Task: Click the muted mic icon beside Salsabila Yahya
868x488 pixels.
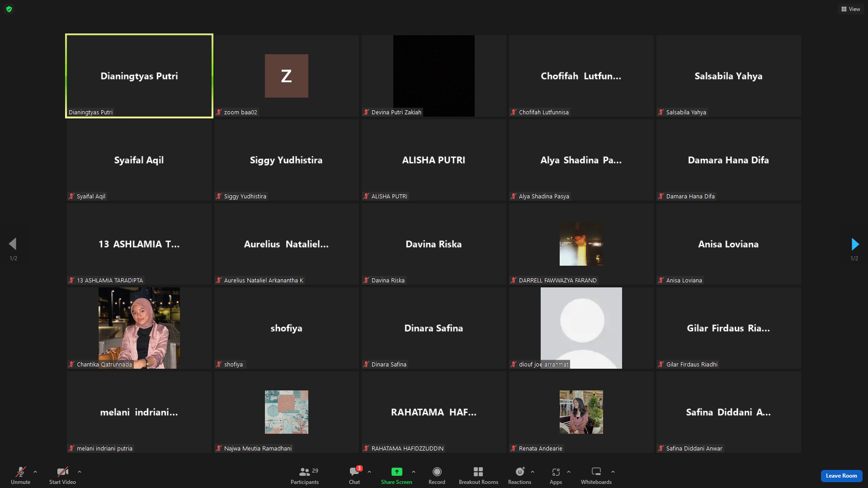Action: 661,112
